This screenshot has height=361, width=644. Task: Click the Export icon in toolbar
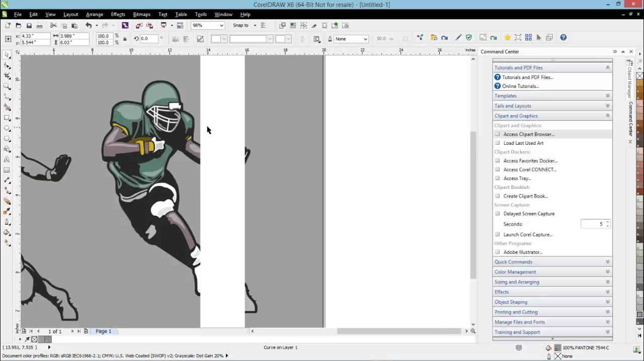(149, 25)
